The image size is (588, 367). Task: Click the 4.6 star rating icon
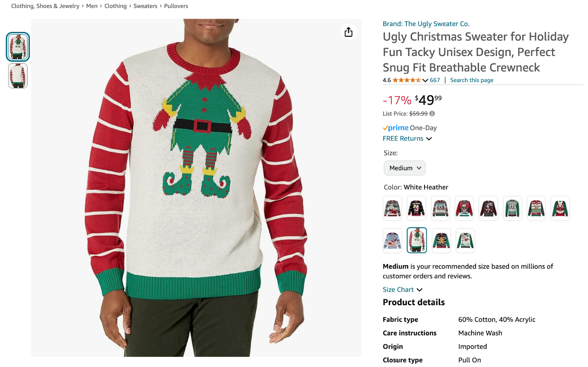click(x=406, y=80)
